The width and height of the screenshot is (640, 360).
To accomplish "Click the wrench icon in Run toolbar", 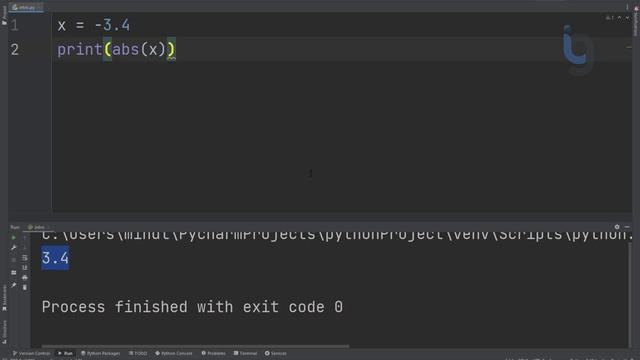I will click(x=13, y=248).
